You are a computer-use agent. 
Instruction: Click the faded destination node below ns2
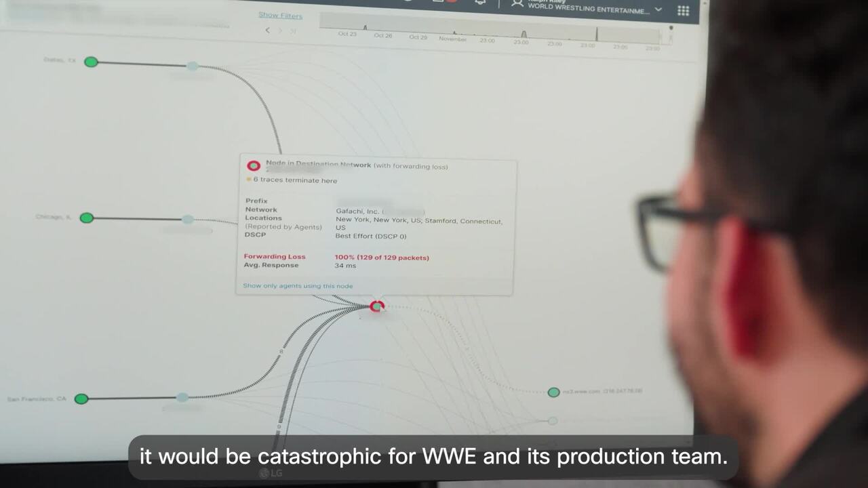[x=553, y=421]
